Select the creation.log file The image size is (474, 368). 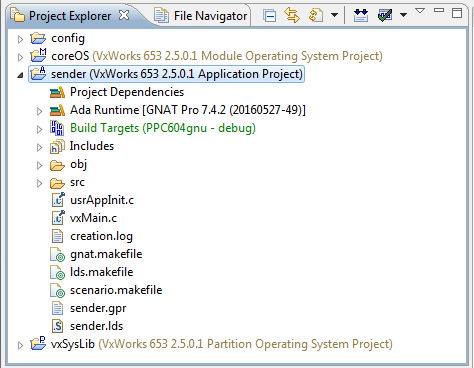click(101, 236)
